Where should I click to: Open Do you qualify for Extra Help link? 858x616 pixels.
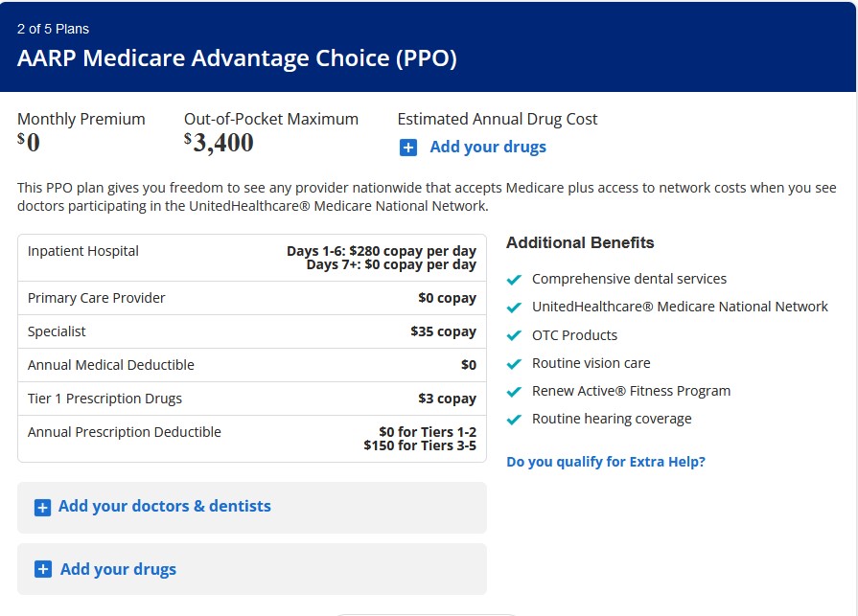coord(606,462)
